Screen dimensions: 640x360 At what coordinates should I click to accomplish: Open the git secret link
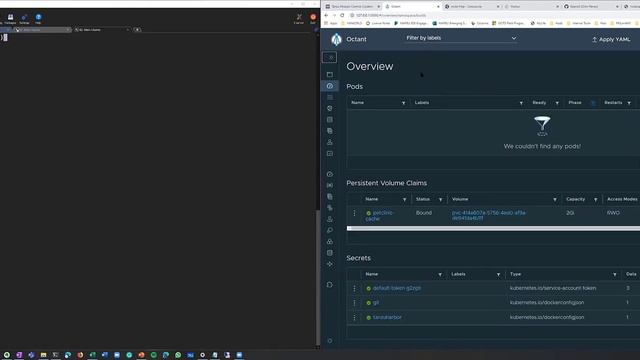pyautogui.click(x=376, y=303)
